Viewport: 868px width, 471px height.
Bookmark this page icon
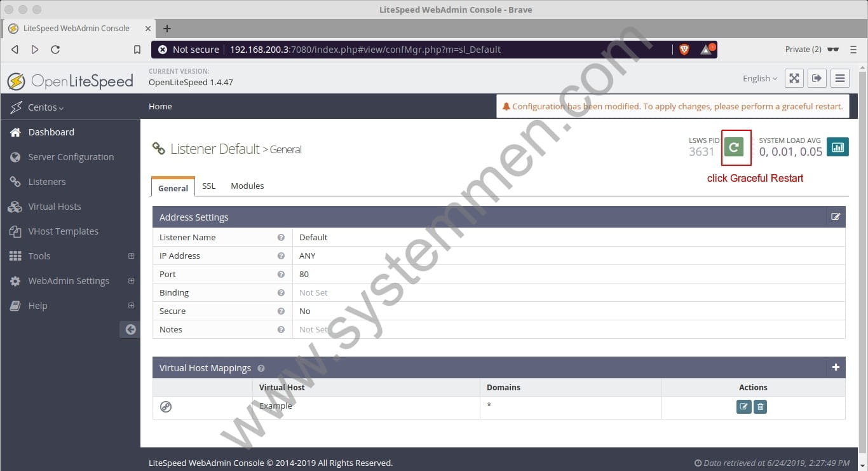(x=137, y=50)
